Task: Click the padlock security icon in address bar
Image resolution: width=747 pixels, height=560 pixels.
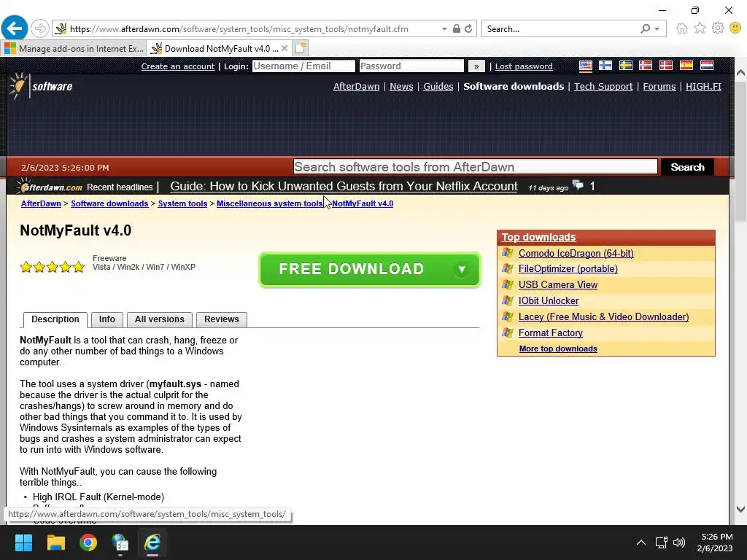Action: (457, 28)
